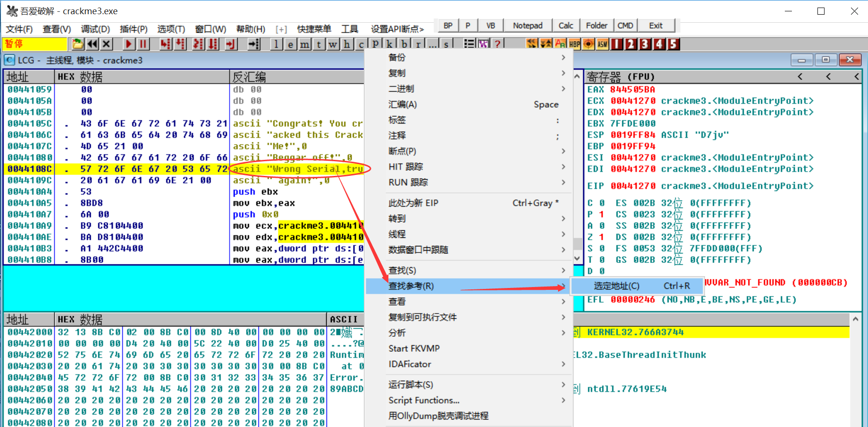This screenshot has width=868, height=427.
Task: Click the orange ASM toolbar icon
Action: [602, 44]
